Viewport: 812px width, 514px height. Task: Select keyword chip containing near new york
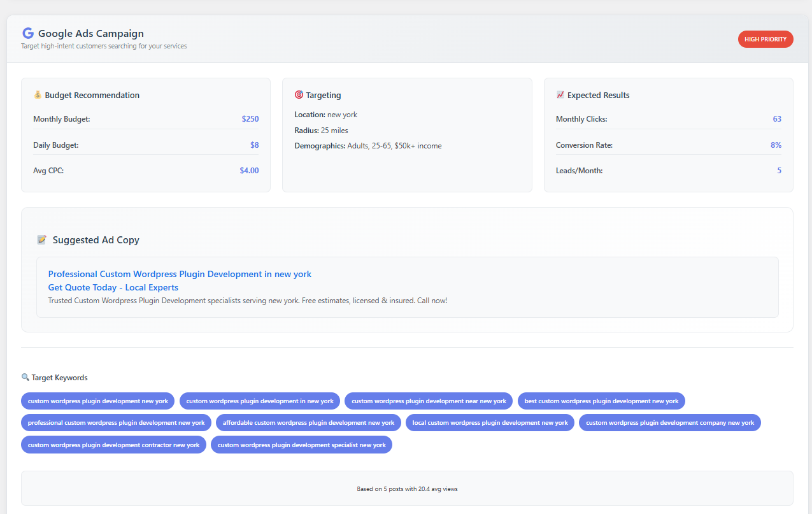429,401
